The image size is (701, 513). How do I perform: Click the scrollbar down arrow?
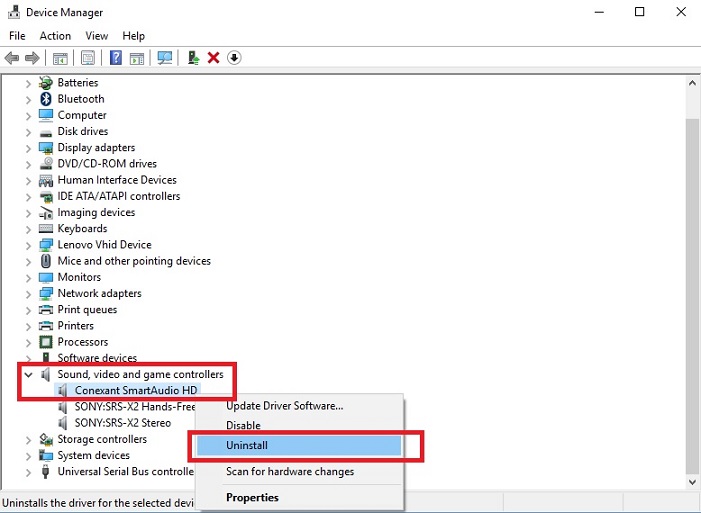692,482
